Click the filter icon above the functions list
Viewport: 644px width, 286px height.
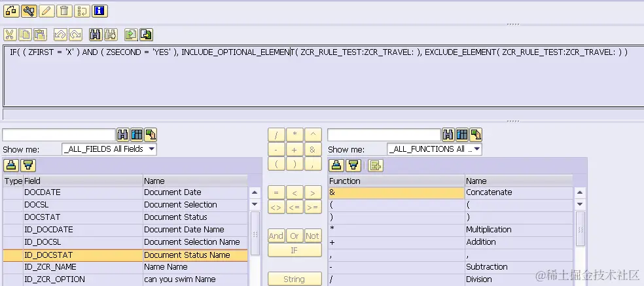tap(353, 165)
